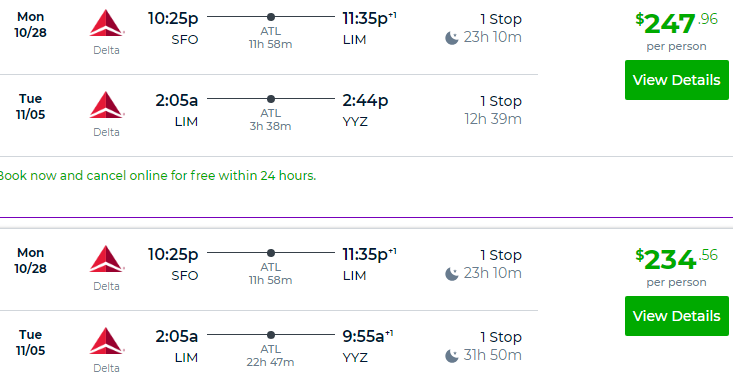Select the $234.56 per person price
Viewport: 745px width, 383px height.
tap(677, 268)
